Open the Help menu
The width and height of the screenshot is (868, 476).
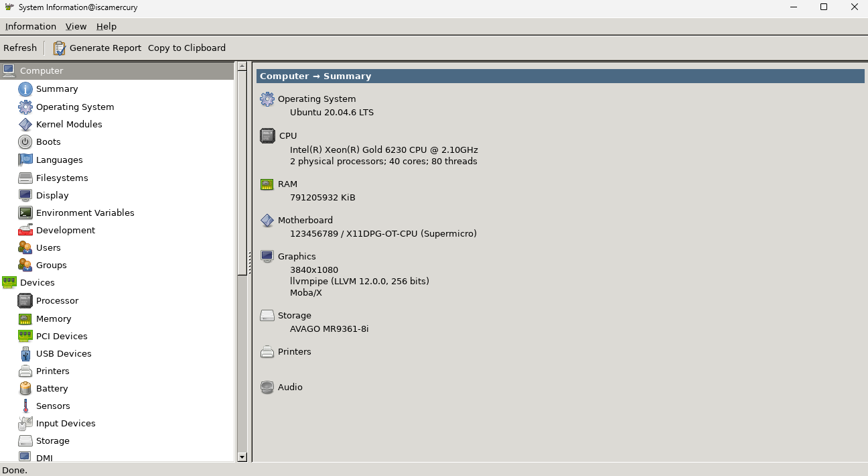click(x=106, y=26)
